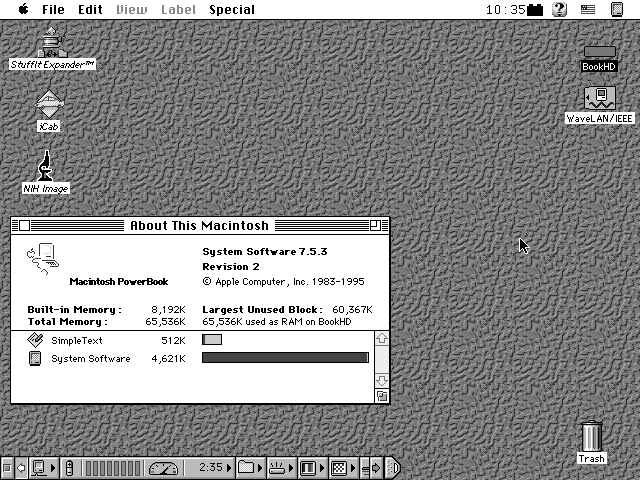Click the System Software memory usage bar

click(285, 358)
